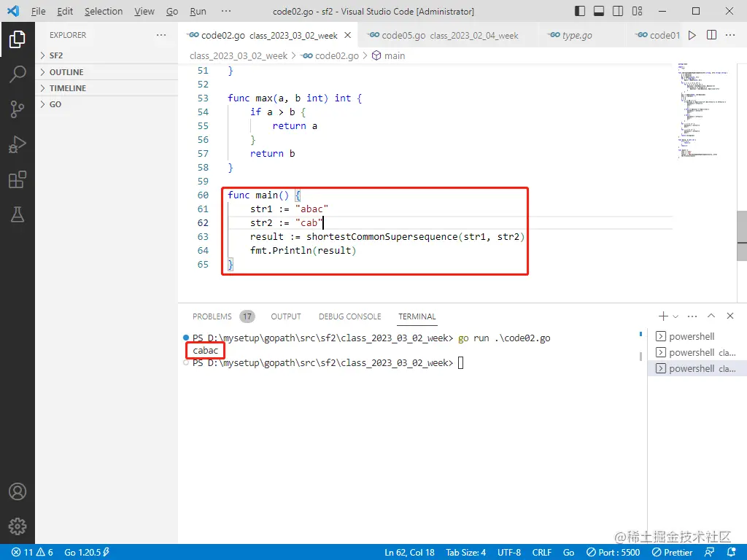Expand the TIMELINE section

click(x=107, y=88)
